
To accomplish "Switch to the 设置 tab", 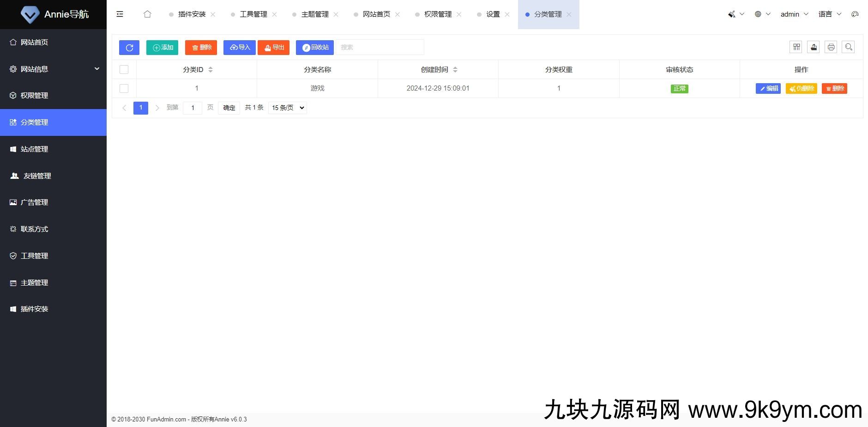I will (x=493, y=14).
